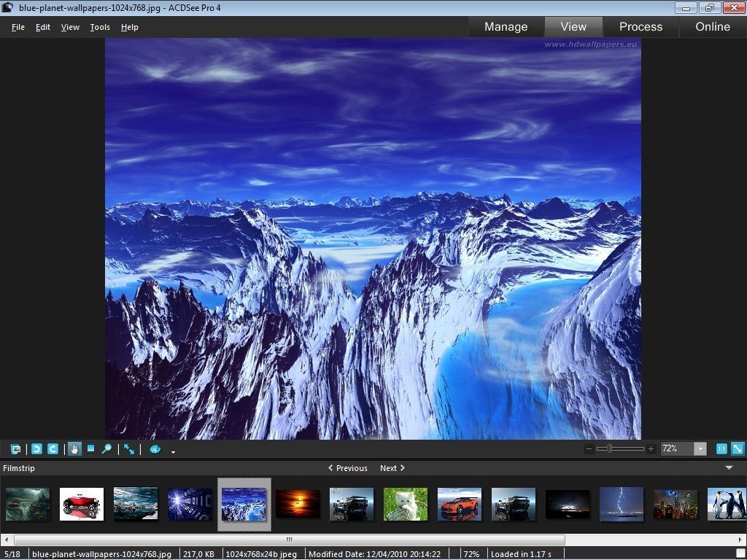
Task: Select the Rotate Left tool
Action: [36, 448]
